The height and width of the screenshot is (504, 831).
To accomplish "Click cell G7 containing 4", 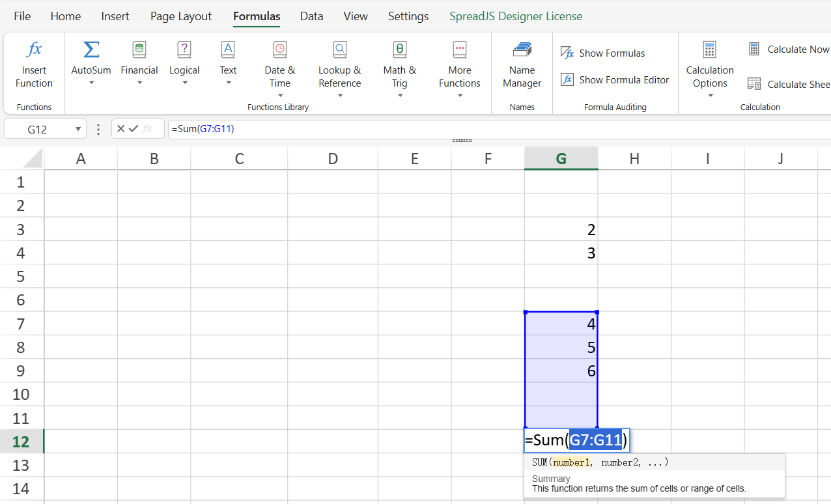I will (x=561, y=324).
